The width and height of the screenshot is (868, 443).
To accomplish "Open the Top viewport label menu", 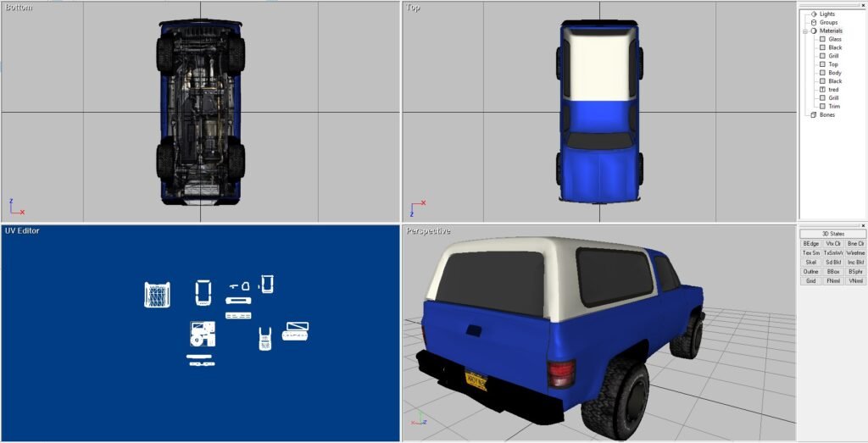I will [413, 8].
